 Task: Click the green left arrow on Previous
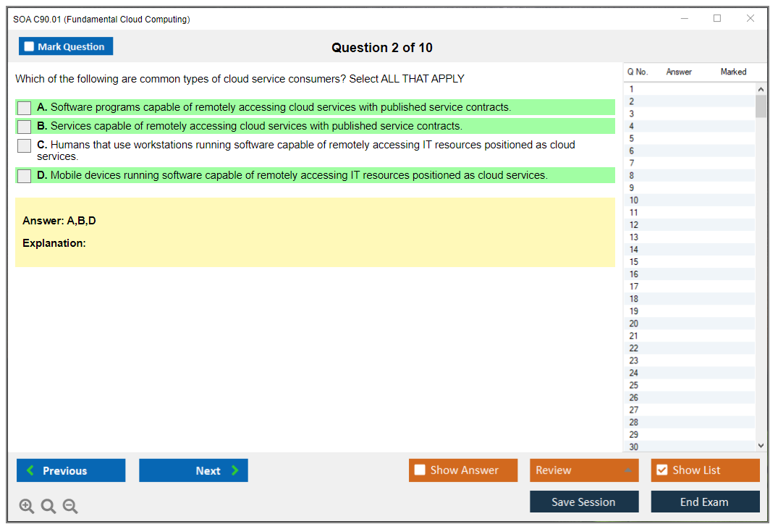[x=30, y=470]
